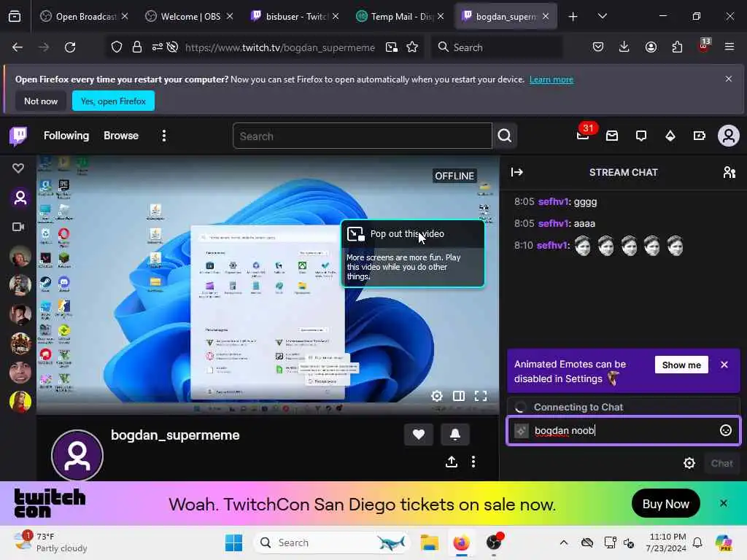Open video player settings gear
Viewport: 747px width, 560px height.
(x=437, y=396)
